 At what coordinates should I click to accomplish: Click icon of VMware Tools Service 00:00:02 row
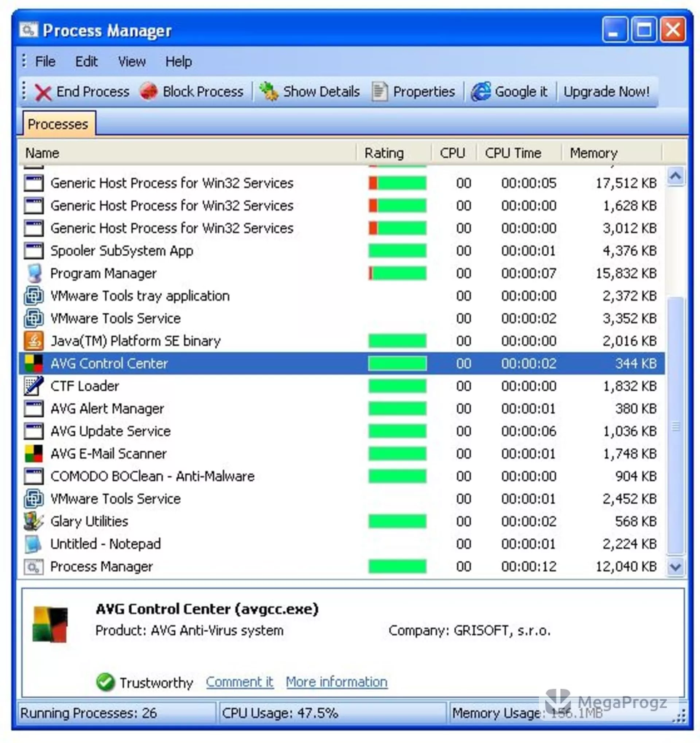point(34,318)
